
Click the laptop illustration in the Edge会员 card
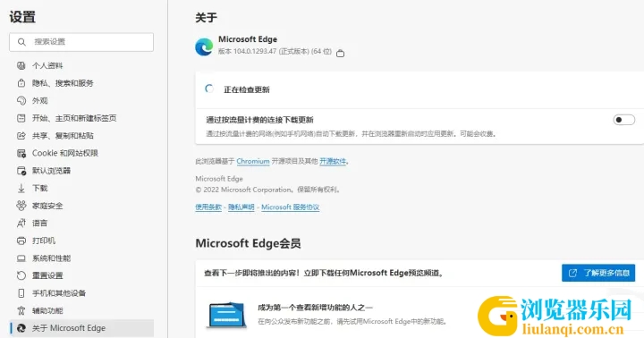coord(226,315)
